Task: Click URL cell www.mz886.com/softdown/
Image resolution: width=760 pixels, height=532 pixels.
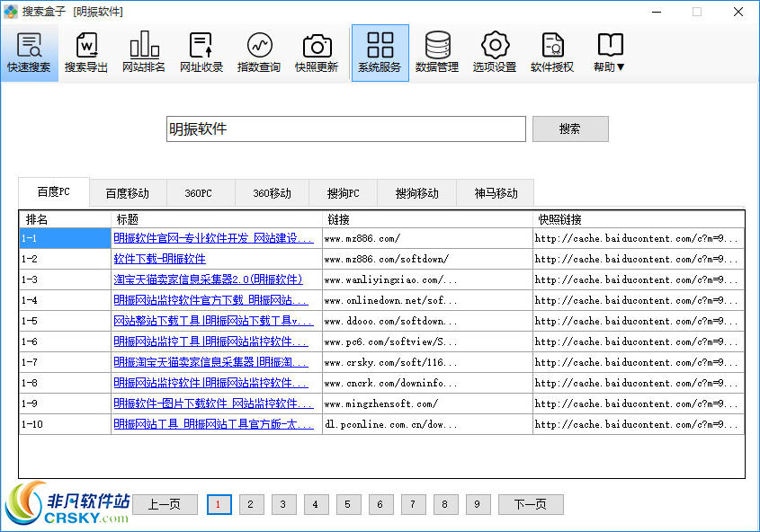Action: tap(427, 259)
